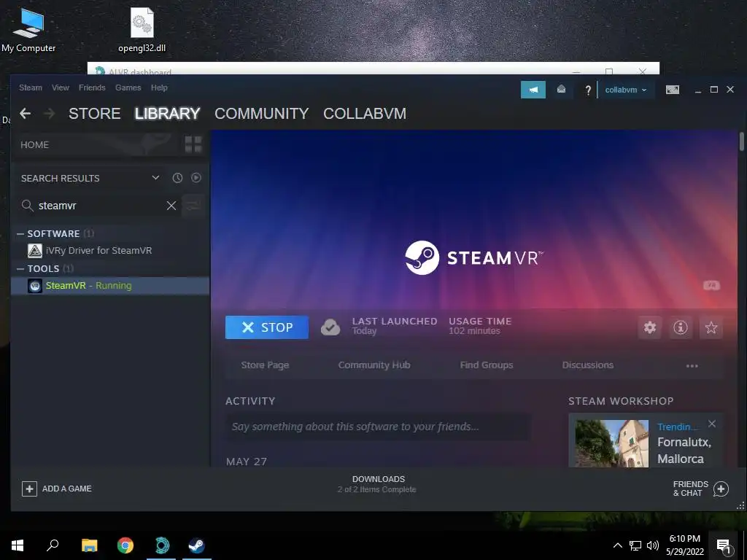Switch to the Library tab

(167, 113)
